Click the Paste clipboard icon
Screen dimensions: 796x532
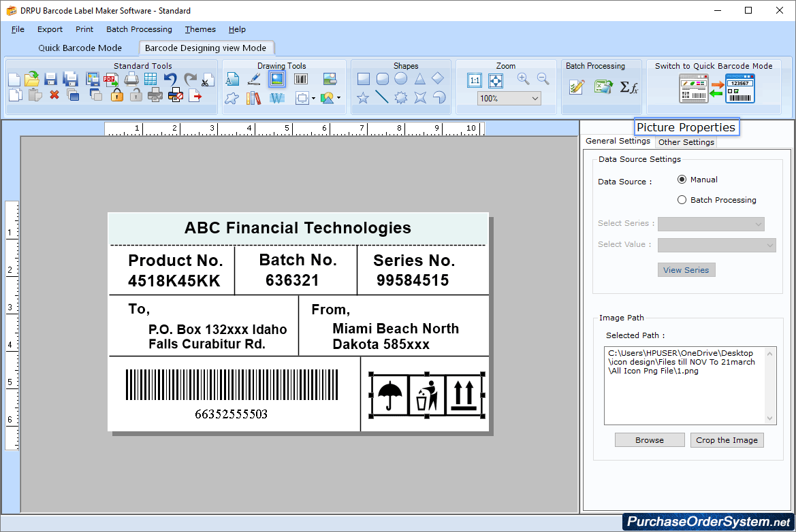coord(35,95)
